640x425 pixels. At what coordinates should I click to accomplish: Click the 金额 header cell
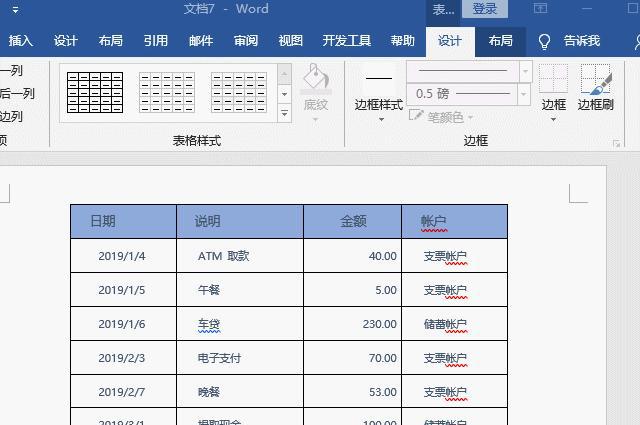353,221
